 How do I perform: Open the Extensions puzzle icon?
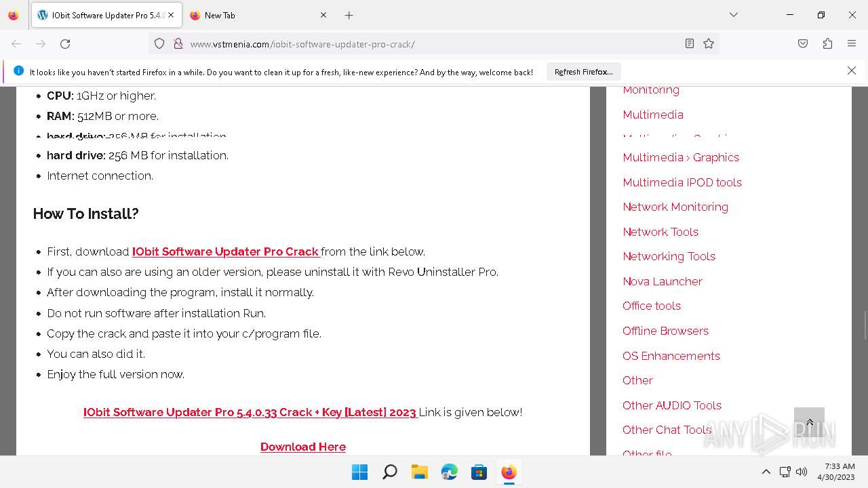[x=827, y=43]
